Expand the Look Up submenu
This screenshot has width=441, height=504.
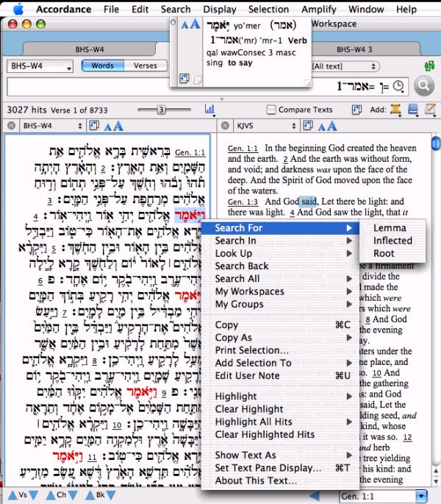click(x=280, y=253)
